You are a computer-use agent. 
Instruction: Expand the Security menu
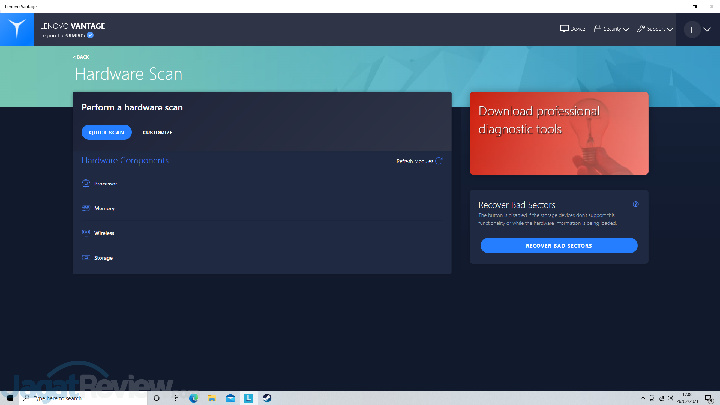point(611,29)
